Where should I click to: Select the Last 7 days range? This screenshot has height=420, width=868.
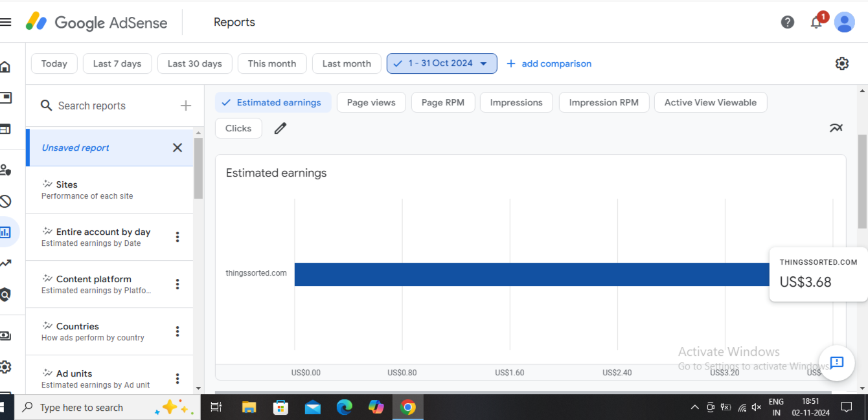117,63
